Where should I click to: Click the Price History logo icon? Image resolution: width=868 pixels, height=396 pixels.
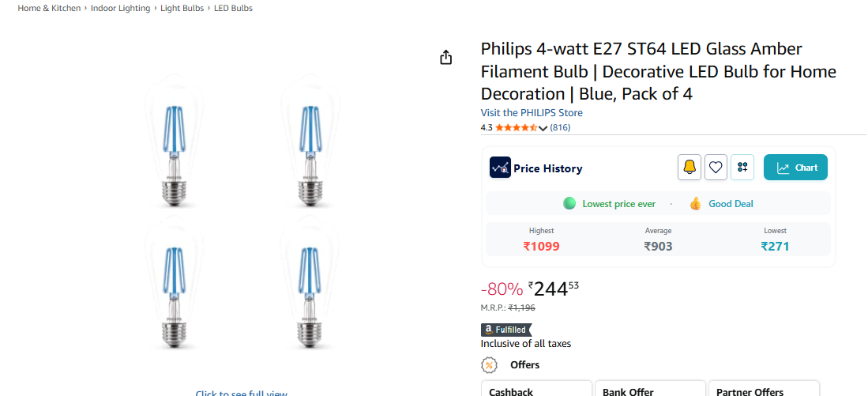coord(500,168)
